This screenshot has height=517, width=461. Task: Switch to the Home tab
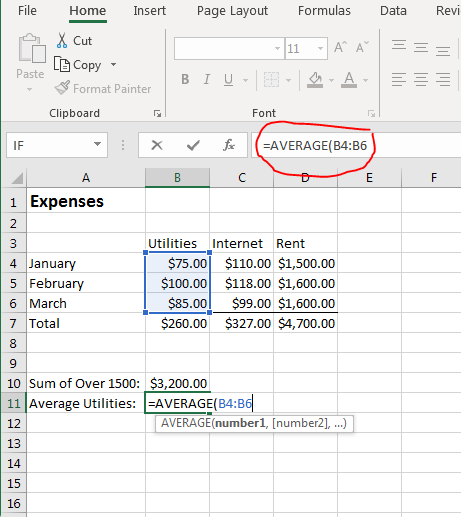coord(88,11)
